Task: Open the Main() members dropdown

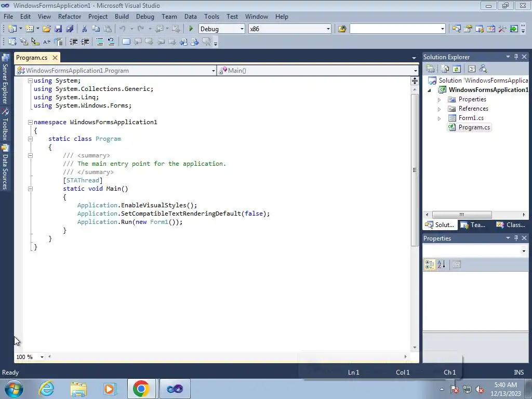Action: (x=415, y=71)
